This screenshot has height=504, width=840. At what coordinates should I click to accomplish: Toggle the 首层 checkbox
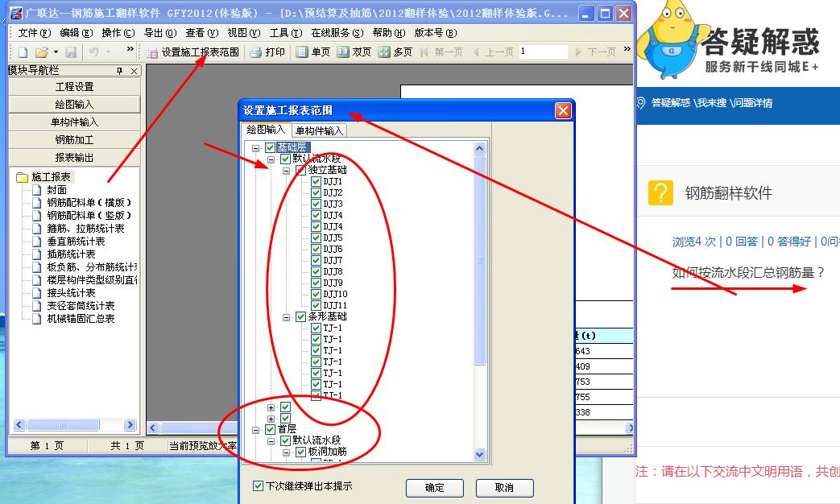point(270,430)
